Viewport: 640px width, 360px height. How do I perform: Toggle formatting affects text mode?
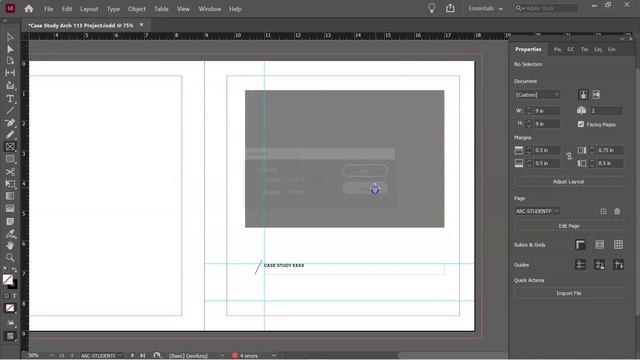14,296
